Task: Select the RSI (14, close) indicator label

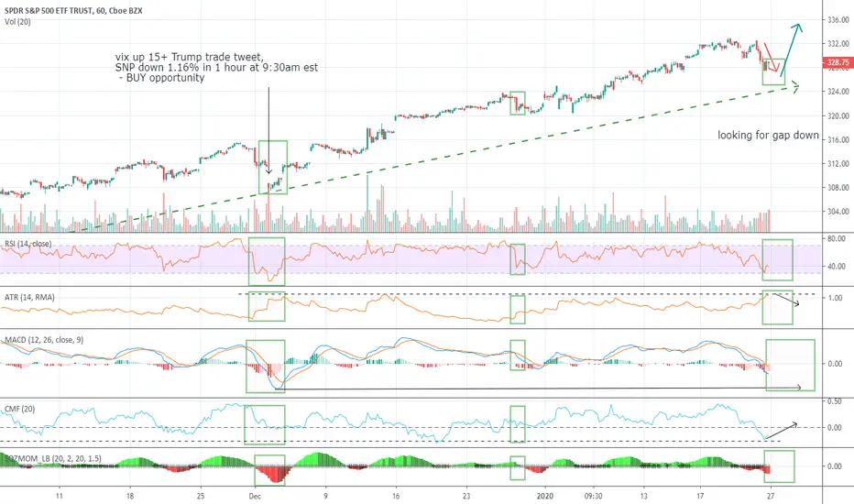Action: click(27, 244)
